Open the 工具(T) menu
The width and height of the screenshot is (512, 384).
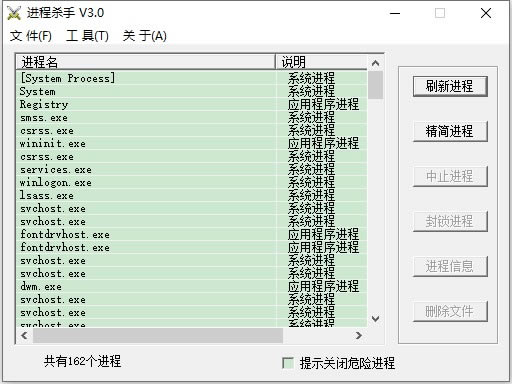tap(87, 36)
